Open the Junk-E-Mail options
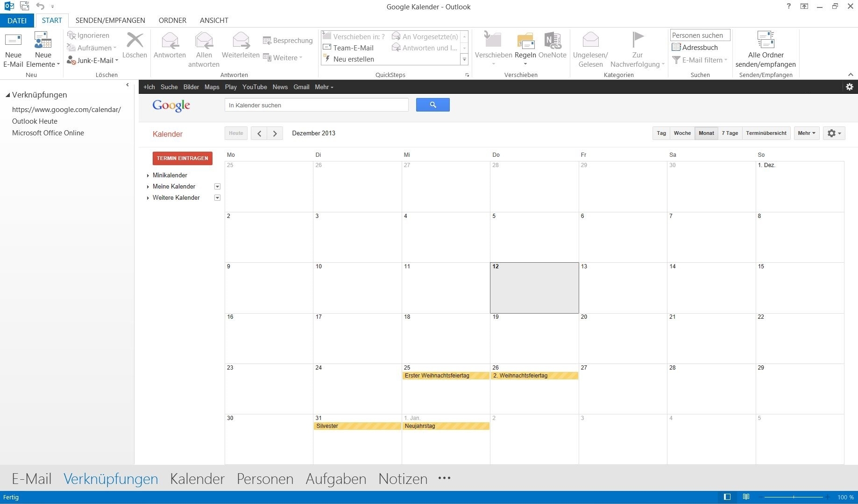The image size is (858, 504). pyautogui.click(x=92, y=60)
